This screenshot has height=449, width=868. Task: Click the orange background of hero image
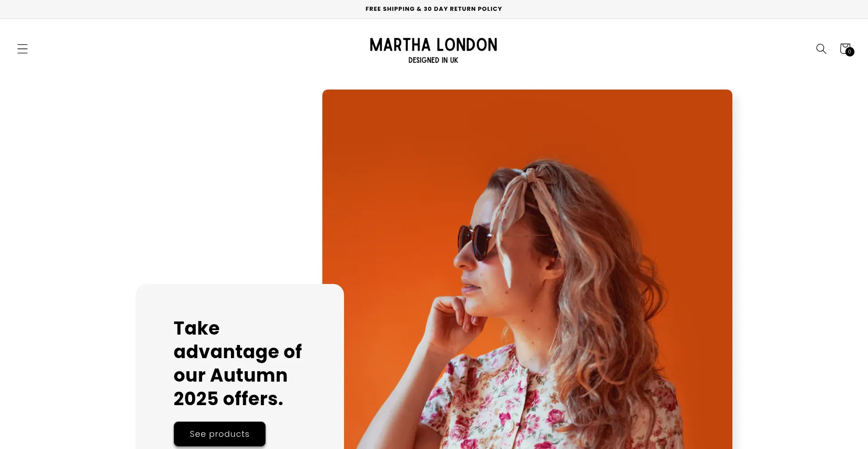pos(398,158)
